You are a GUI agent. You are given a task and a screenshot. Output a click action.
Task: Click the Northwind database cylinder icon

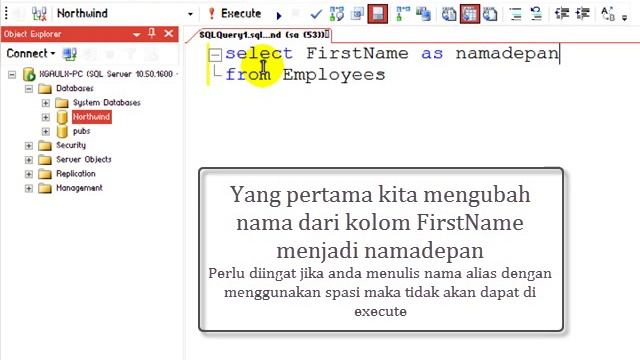62,117
